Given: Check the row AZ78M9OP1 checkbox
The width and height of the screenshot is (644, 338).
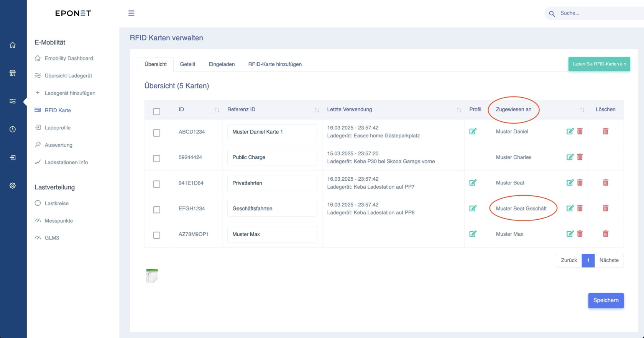Looking at the screenshot, I should coord(156,235).
